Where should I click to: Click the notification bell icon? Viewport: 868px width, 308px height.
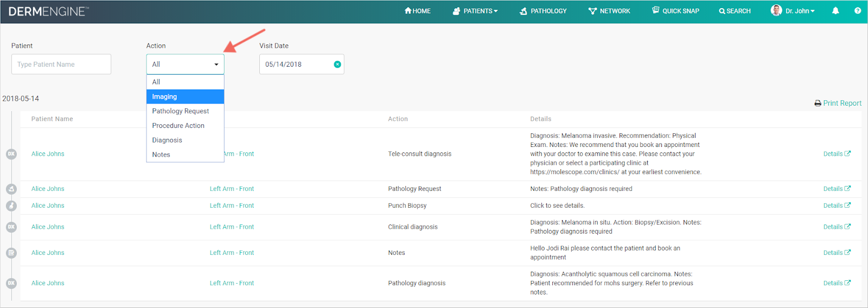click(835, 11)
